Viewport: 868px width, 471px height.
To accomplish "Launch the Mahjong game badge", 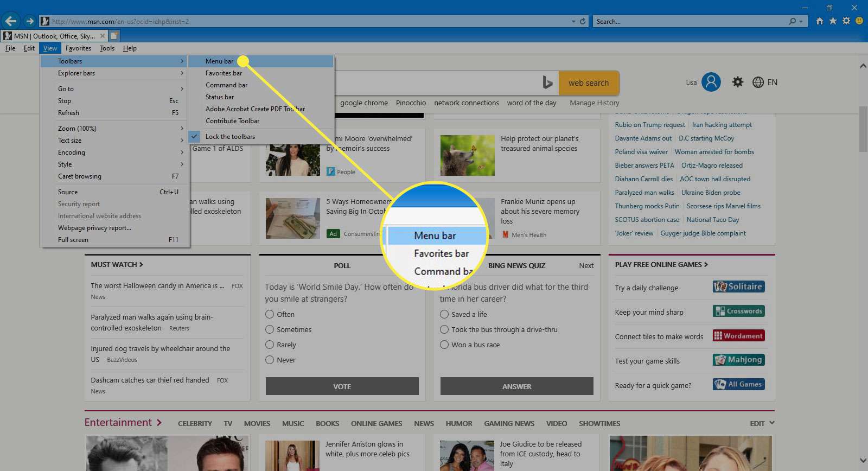I will [739, 360].
